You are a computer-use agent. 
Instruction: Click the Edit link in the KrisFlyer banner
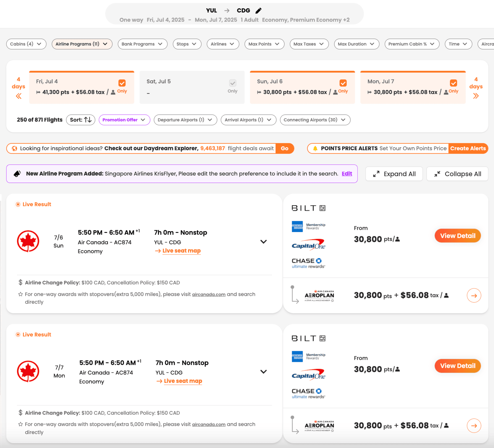tap(347, 173)
